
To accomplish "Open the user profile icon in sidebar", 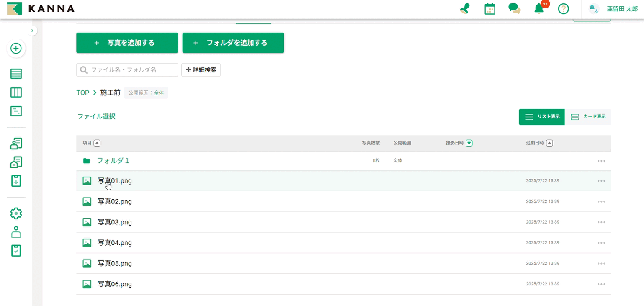I will [x=16, y=232].
